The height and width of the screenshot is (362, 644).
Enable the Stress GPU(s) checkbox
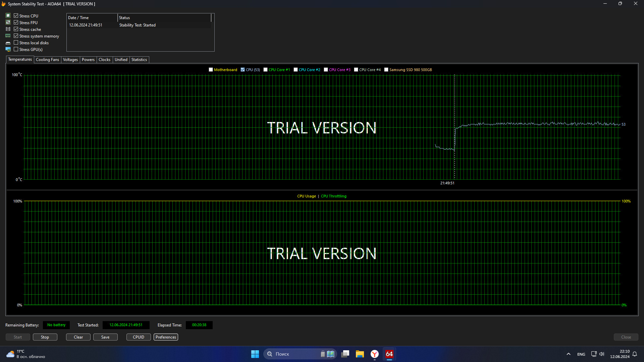[16, 49]
